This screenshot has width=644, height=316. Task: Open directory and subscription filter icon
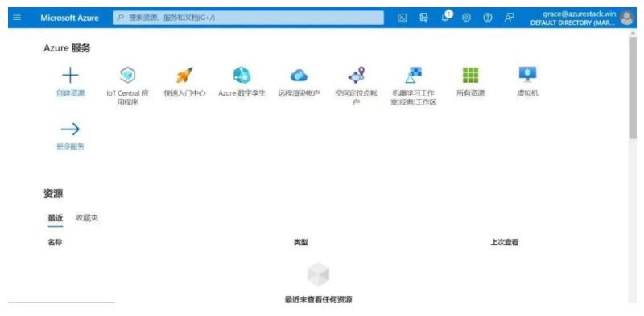click(x=424, y=18)
